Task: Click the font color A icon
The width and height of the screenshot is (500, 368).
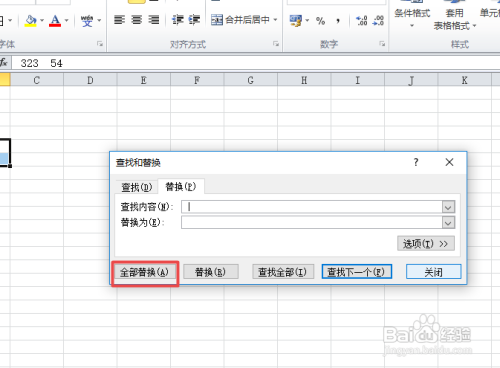Action: point(55,21)
